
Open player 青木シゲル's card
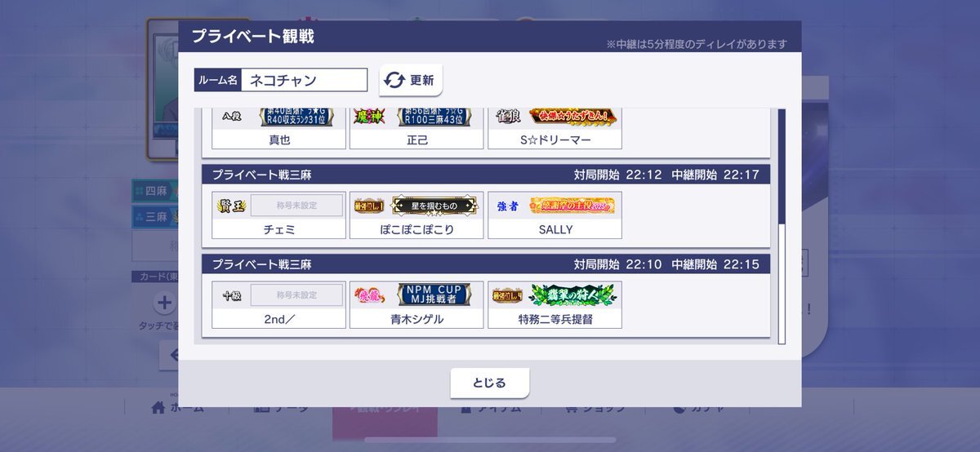pyautogui.click(x=416, y=305)
